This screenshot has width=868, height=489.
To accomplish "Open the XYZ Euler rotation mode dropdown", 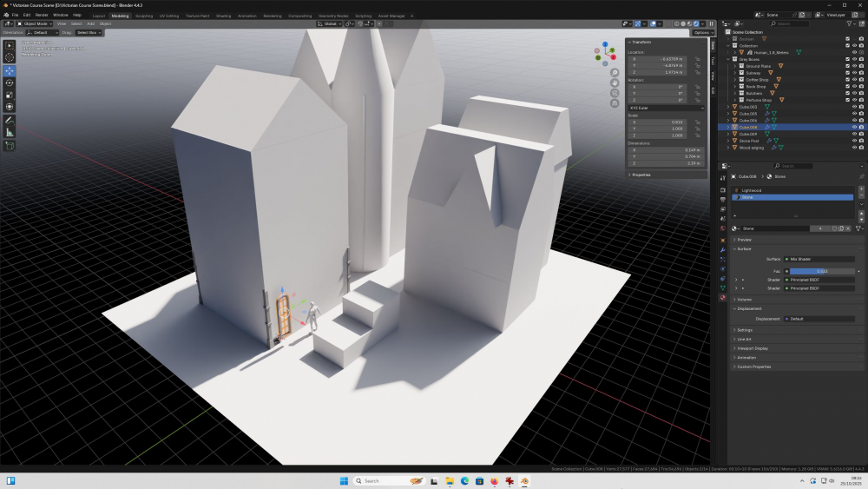I will coord(666,108).
